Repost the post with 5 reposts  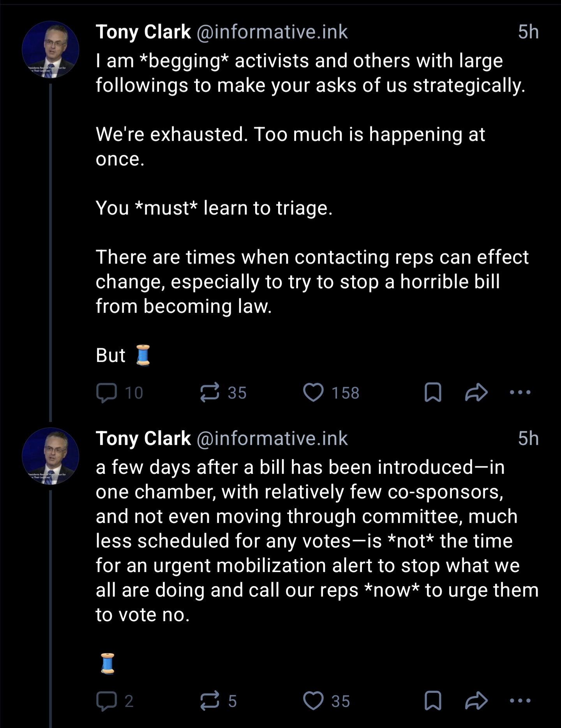tap(210, 701)
